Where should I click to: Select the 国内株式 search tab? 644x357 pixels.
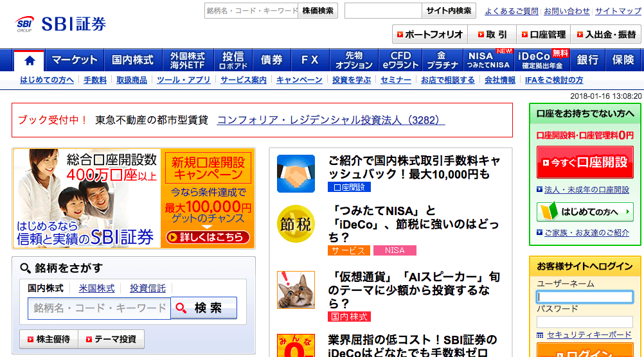pyautogui.click(x=46, y=288)
